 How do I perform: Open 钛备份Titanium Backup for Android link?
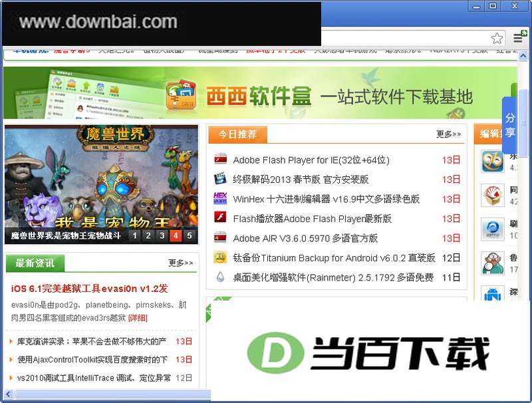tap(334, 258)
